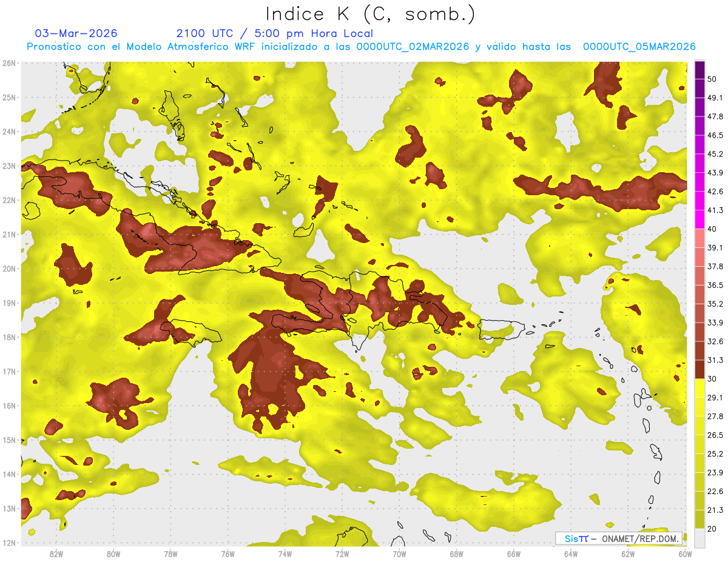Click colorbar label '40'
This screenshot has height=562, width=728.
pos(712,229)
